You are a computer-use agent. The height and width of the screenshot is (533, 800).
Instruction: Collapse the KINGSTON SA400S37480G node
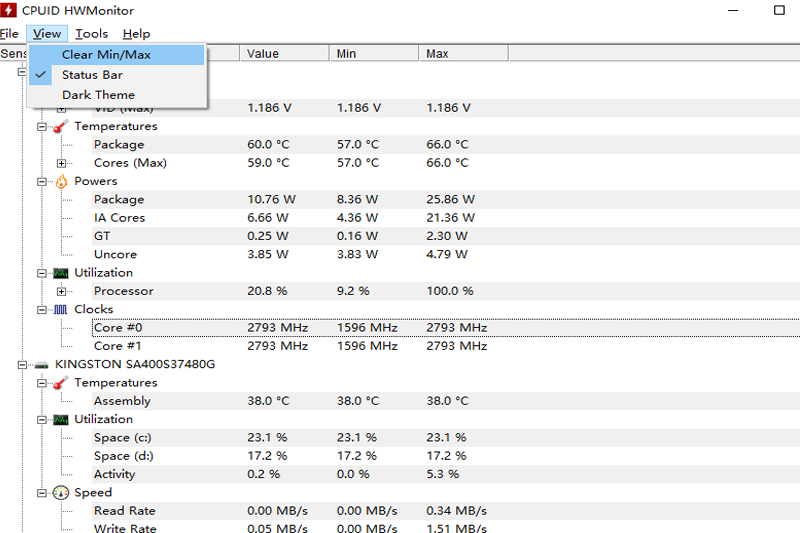tap(22, 365)
